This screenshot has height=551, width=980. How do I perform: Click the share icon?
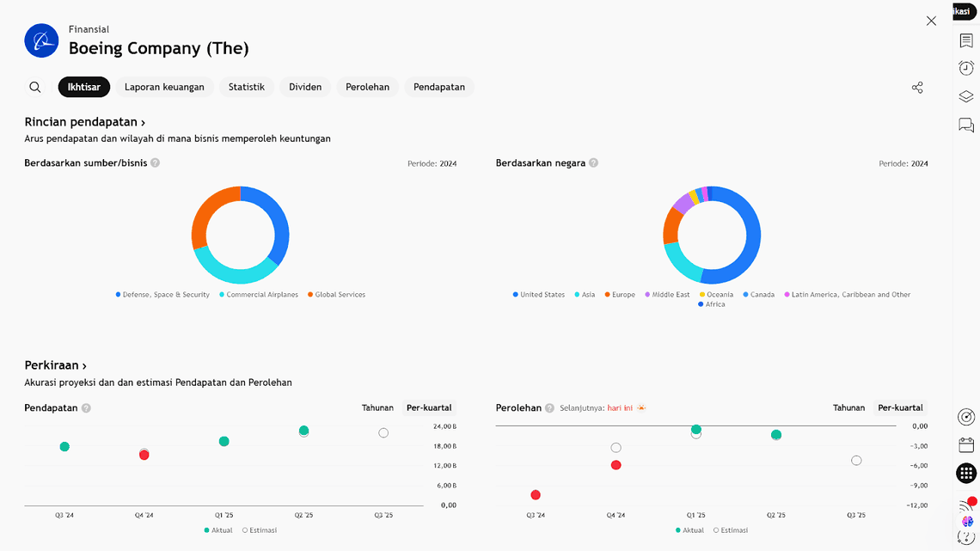click(x=917, y=88)
